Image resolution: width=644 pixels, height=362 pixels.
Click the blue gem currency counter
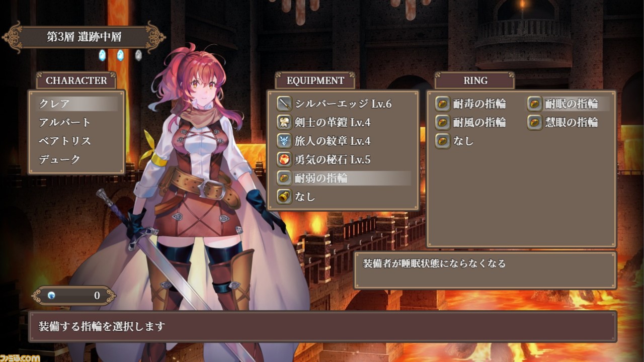[x=74, y=296]
